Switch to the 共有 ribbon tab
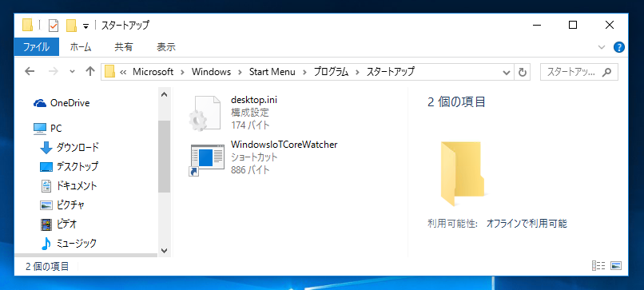 (124, 47)
